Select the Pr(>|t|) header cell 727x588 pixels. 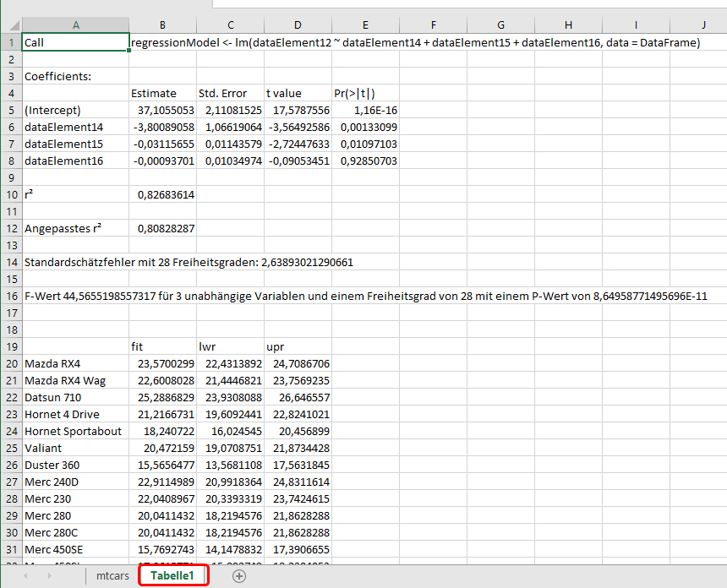pos(365,93)
